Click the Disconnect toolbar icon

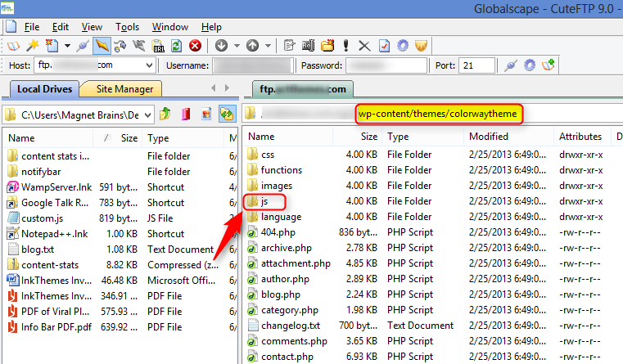[138, 46]
